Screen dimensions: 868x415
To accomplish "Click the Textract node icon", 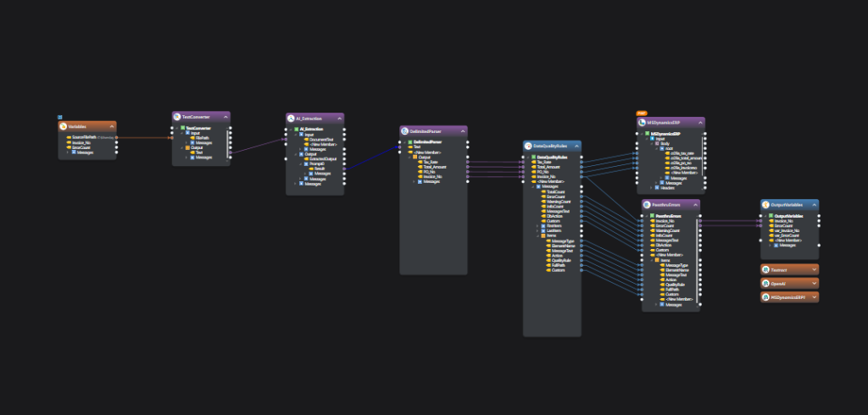I will pyautogui.click(x=766, y=269).
